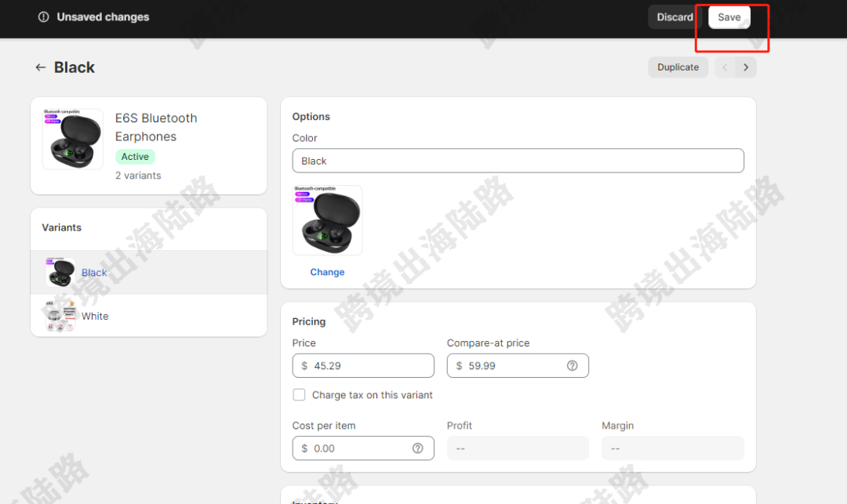Click the Black variant thumbnail image
Screen dimensions: 847x504
coord(60,273)
